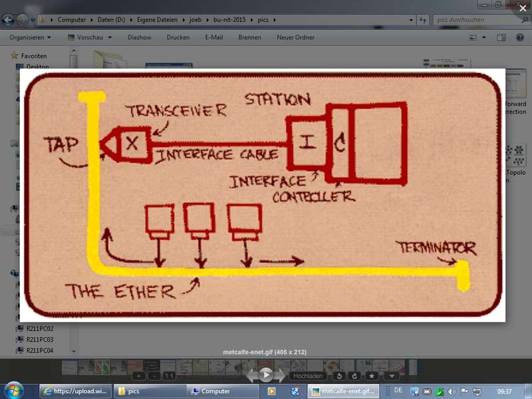Click the DE language indicator

(x=398, y=390)
